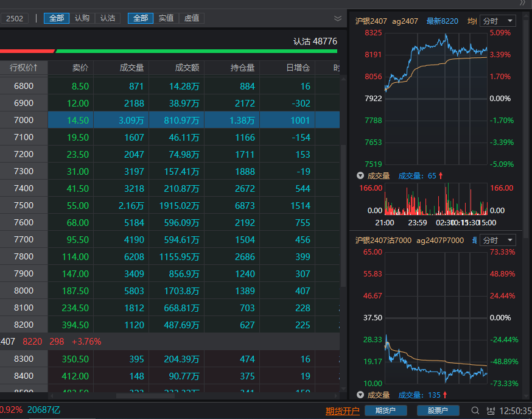
Task: Click the ag2407P7000 intraday price chart
Action: click(436, 317)
